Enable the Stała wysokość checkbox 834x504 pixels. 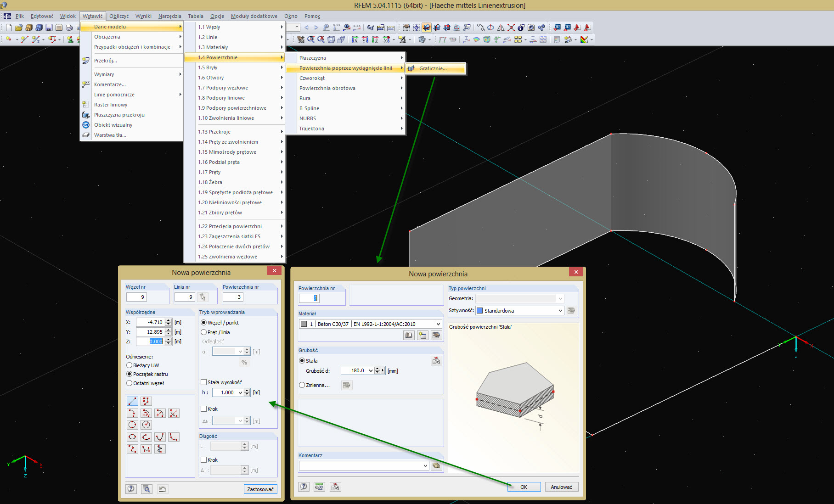pyautogui.click(x=204, y=382)
